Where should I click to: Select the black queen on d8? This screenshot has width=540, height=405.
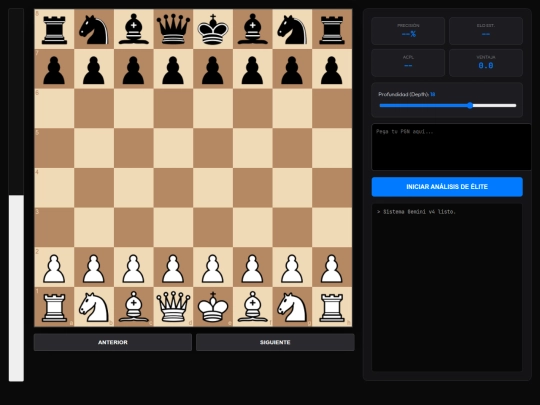click(x=173, y=29)
